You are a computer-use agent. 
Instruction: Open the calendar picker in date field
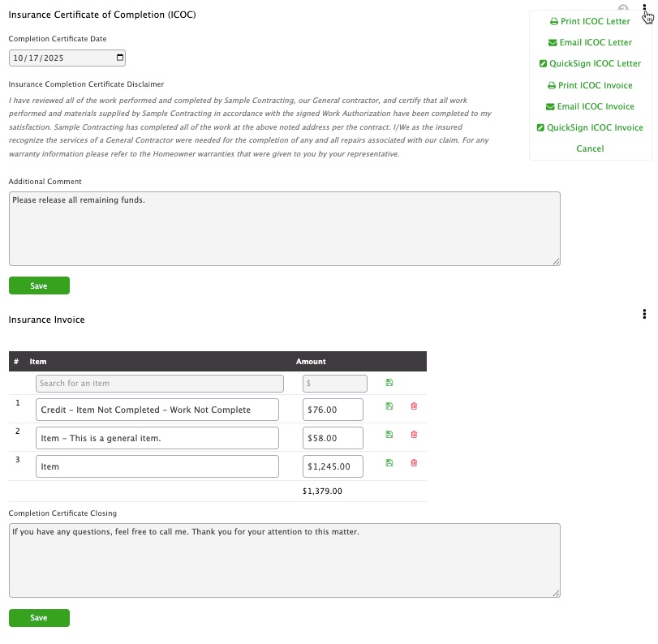[120, 58]
